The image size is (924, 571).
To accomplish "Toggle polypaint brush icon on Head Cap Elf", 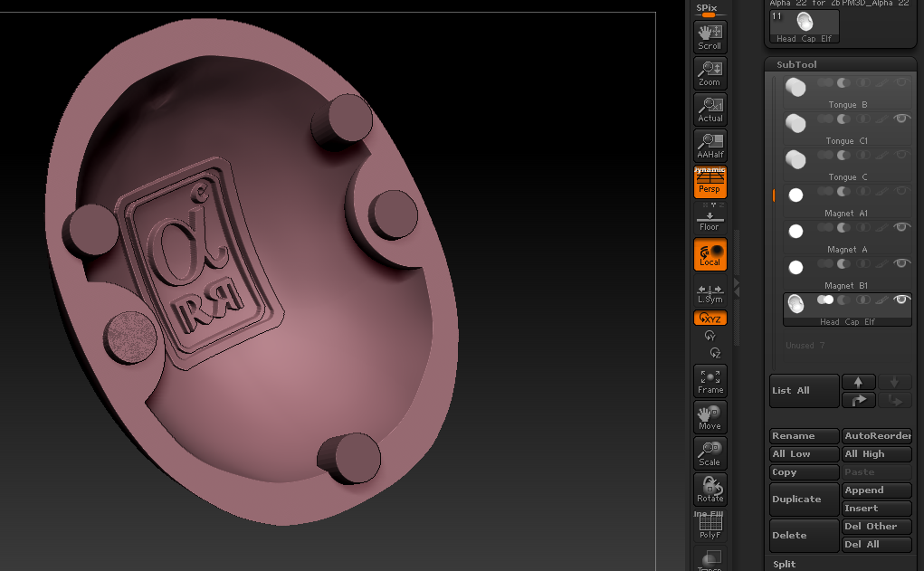I will [x=881, y=300].
